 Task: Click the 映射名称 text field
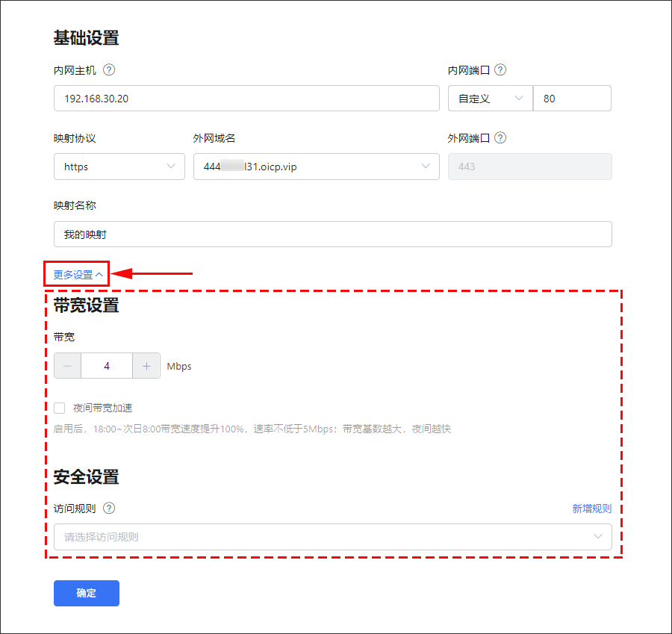pyautogui.click(x=332, y=234)
